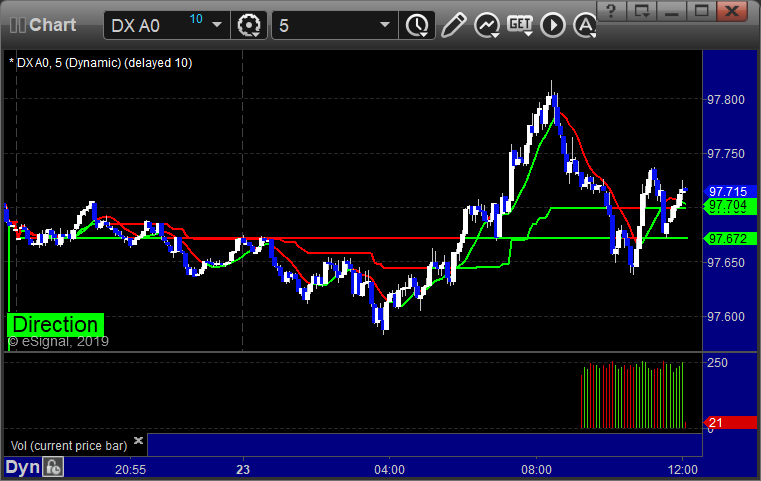Viewport: 761px width, 481px height.
Task: Click the circled A icon in the toolbar
Action: [x=585, y=25]
